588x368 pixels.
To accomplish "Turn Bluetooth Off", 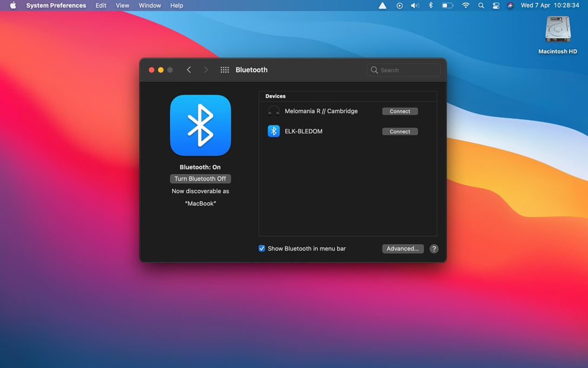I will click(x=200, y=179).
